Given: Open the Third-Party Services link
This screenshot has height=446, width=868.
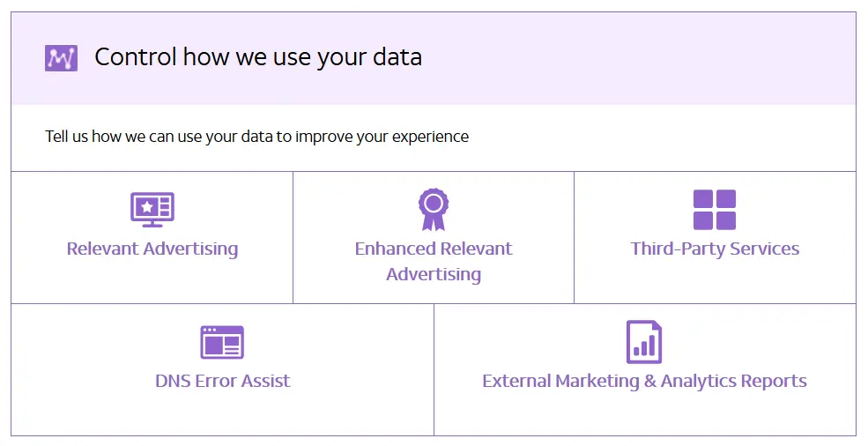Looking at the screenshot, I should click(x=715, y=249).
